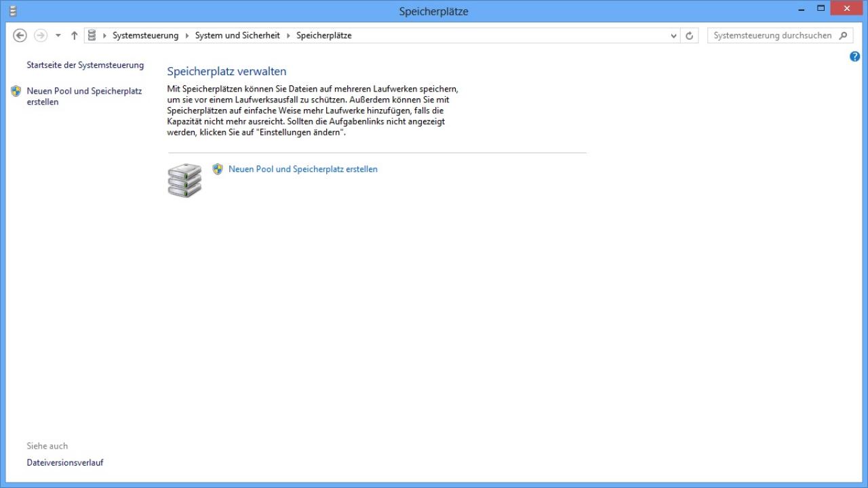868x488 pixels.
Task: Click the control panel icon in address bar
Action: (92, 35)
